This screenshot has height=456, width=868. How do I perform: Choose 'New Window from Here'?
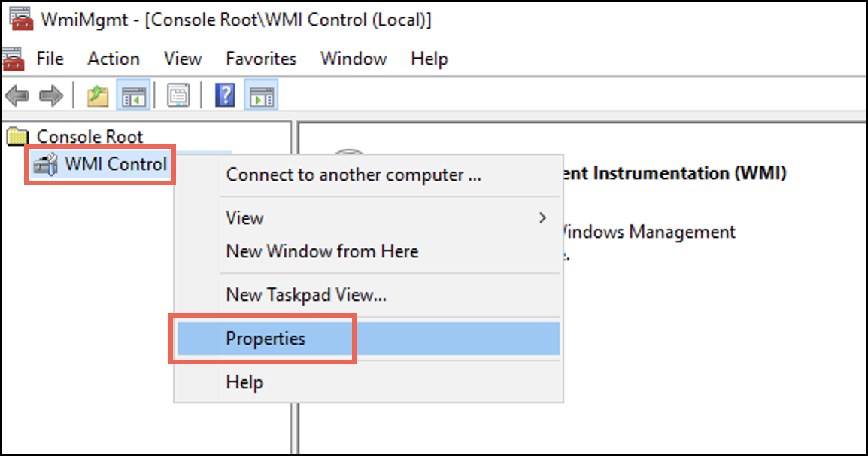[x=322, y=251]
